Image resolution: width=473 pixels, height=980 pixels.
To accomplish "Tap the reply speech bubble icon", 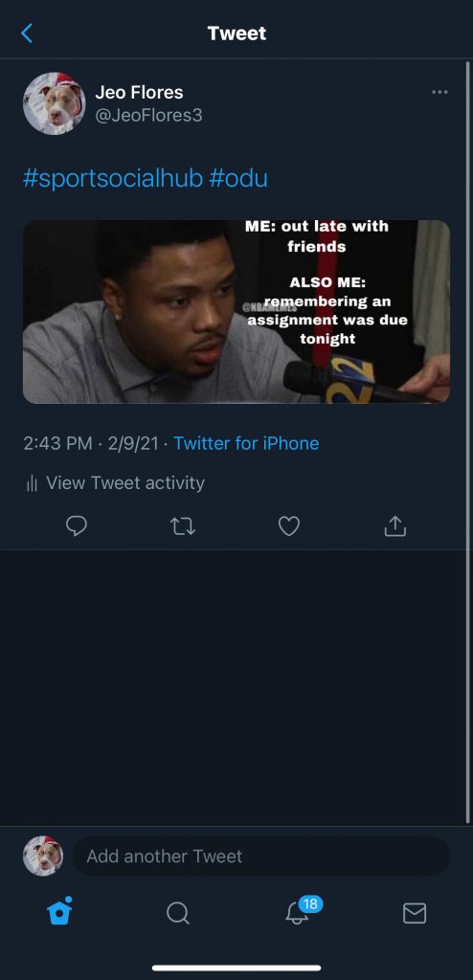I will pyautogui.click(x=77, y=526).
